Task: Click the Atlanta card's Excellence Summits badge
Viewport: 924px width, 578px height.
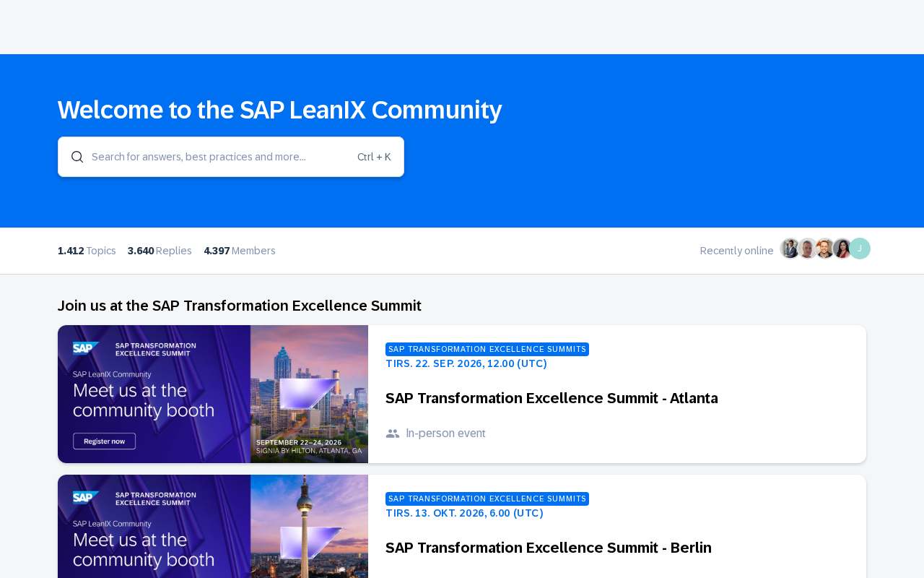Action: (x=487, y=350)
